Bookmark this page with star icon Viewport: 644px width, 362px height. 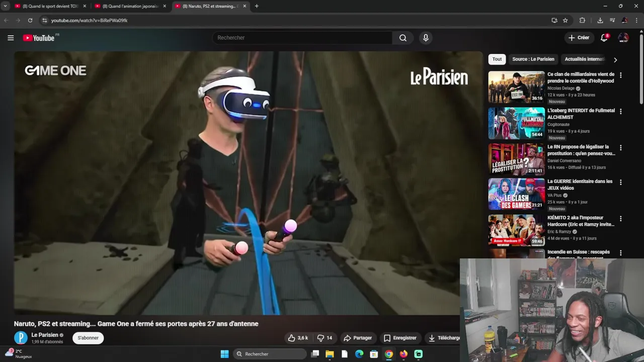565,20
